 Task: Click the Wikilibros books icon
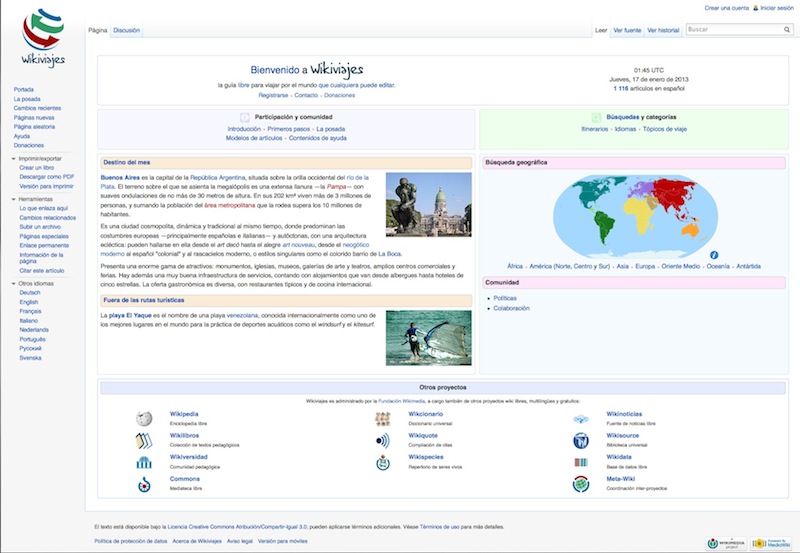144,441
